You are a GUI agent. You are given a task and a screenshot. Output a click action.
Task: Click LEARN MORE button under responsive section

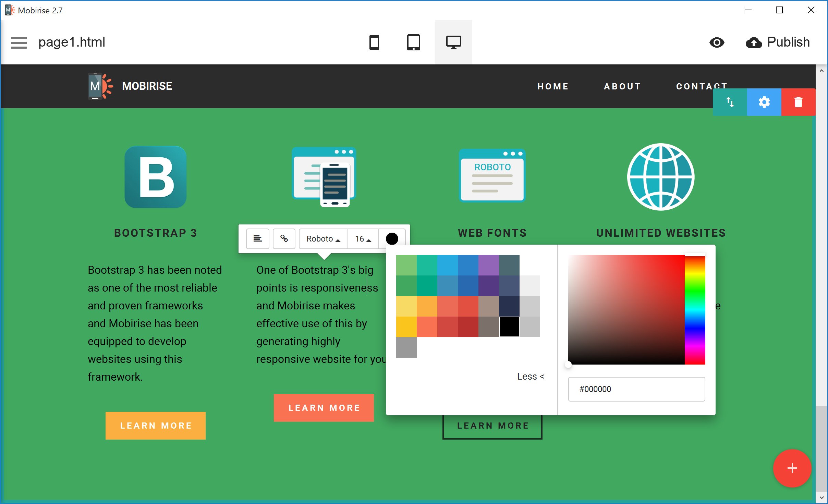pyautogui.click(x=324, y=407)
